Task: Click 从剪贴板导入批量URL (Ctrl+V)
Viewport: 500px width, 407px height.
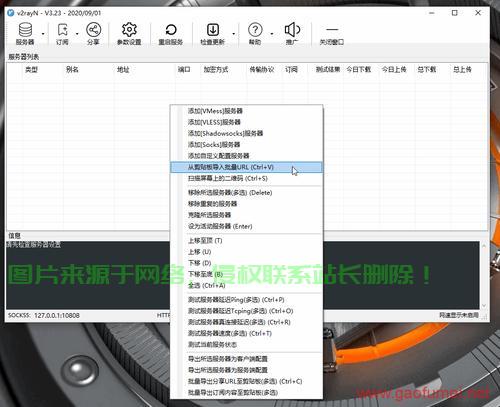Action: pyautogui.click(x=246, y=167)
